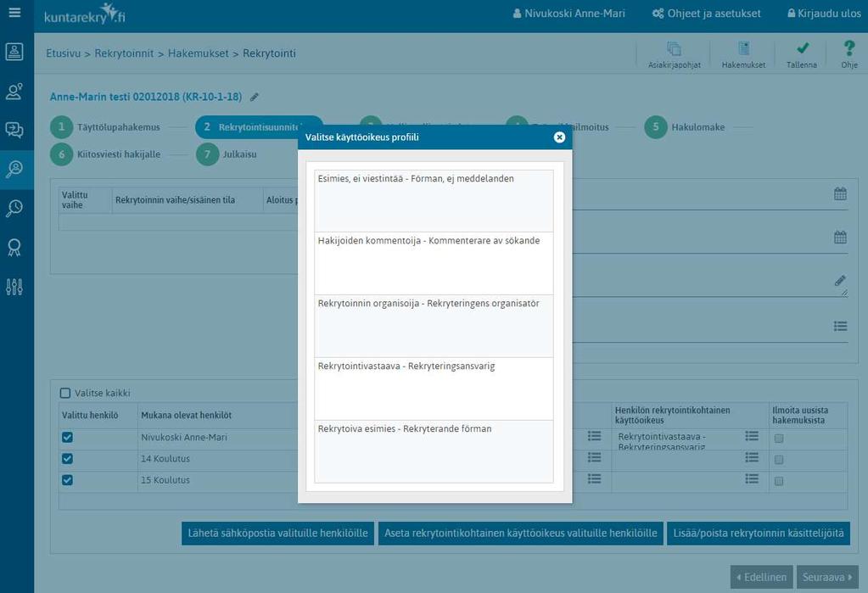Enable new application notice for 15 Koulutus

click(779, 481)
